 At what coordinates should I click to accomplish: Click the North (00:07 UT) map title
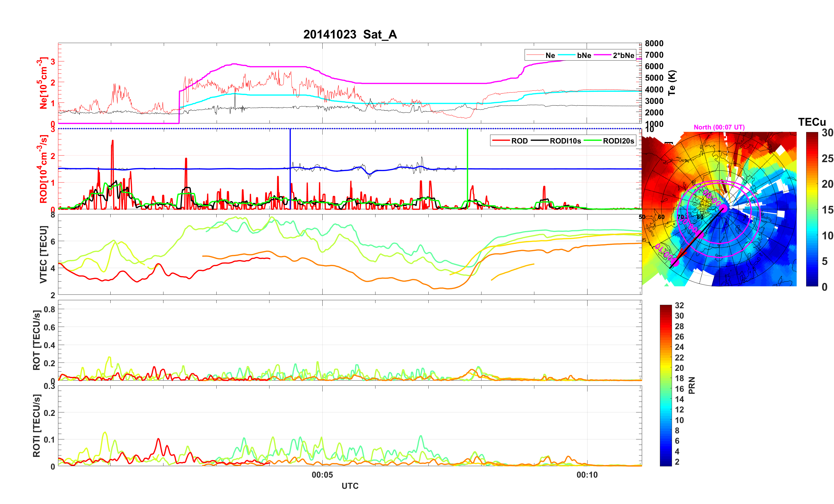719,127
